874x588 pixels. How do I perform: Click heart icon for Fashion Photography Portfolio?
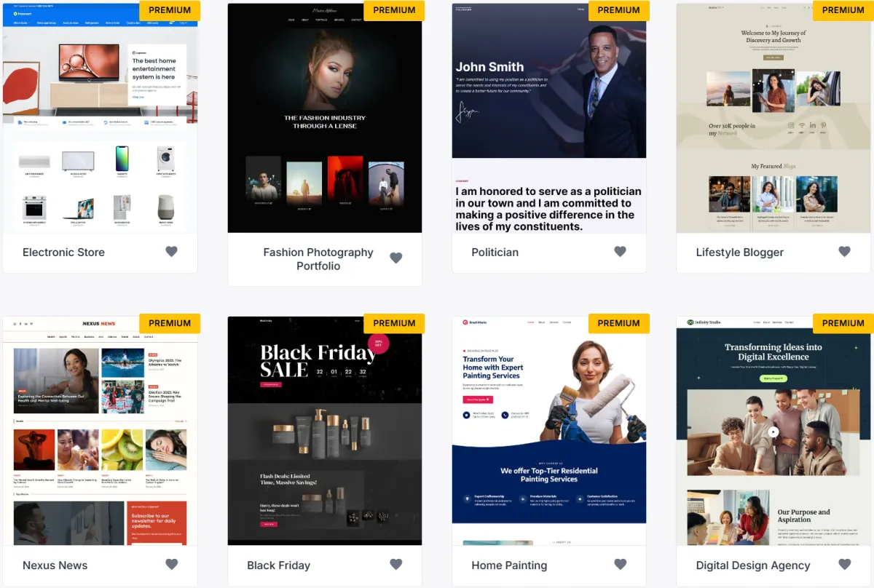pyautogui.click(x=396, y=258)
